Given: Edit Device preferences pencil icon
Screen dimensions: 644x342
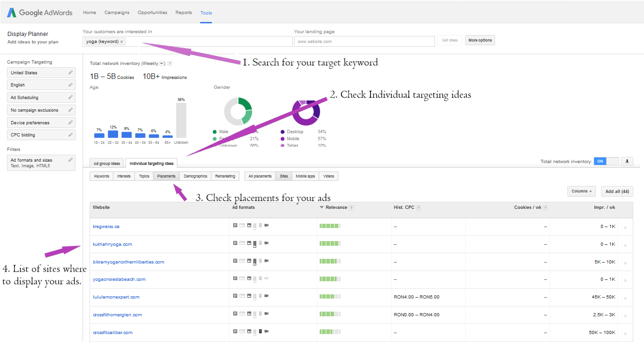Looking at the screenshot, I should point(70,122).
